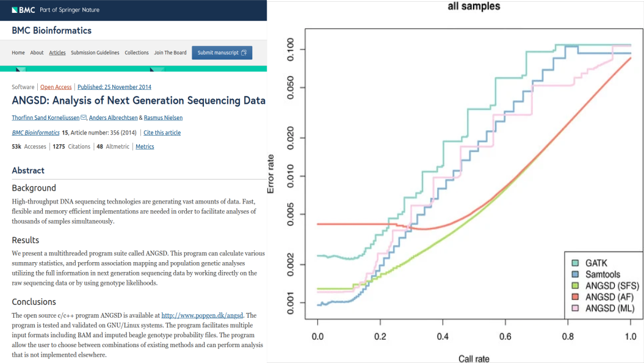Click the GATK legend color swatch
The height and width of the screenshot is (363, 644).
[x=574, y=262]
